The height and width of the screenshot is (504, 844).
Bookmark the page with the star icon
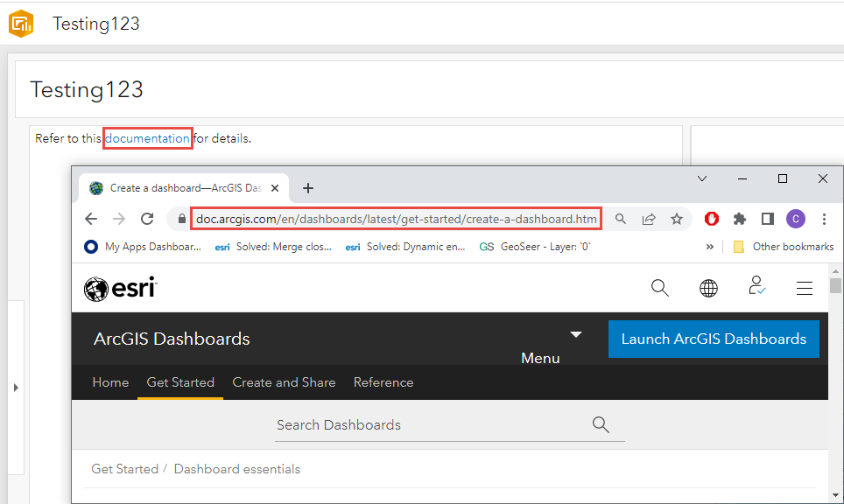click(x=677, y=219)
